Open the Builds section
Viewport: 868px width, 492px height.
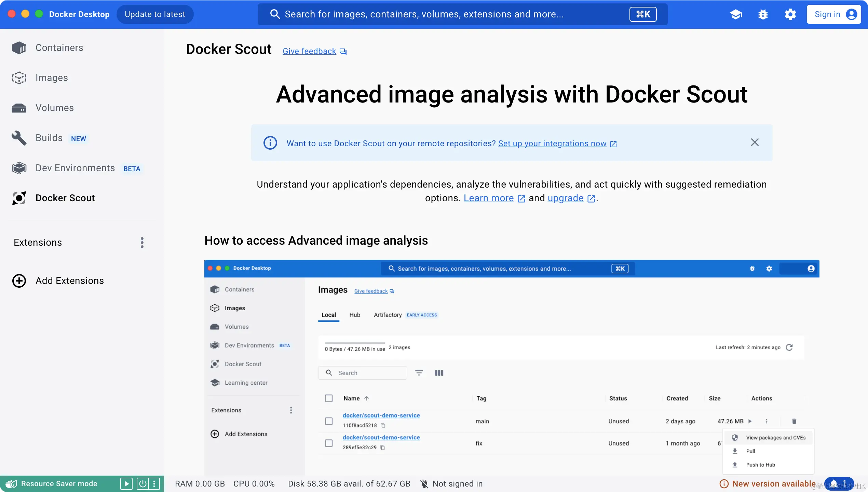pyautogui.click(x=49, y=138)
